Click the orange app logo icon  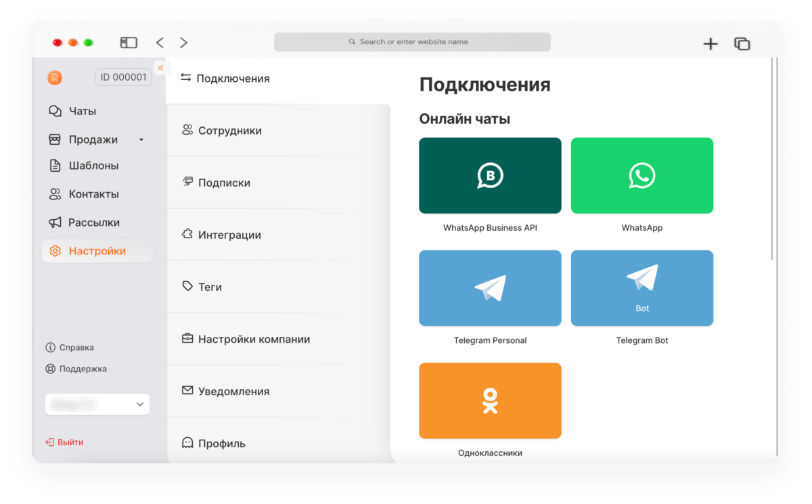tap(55, 78)
